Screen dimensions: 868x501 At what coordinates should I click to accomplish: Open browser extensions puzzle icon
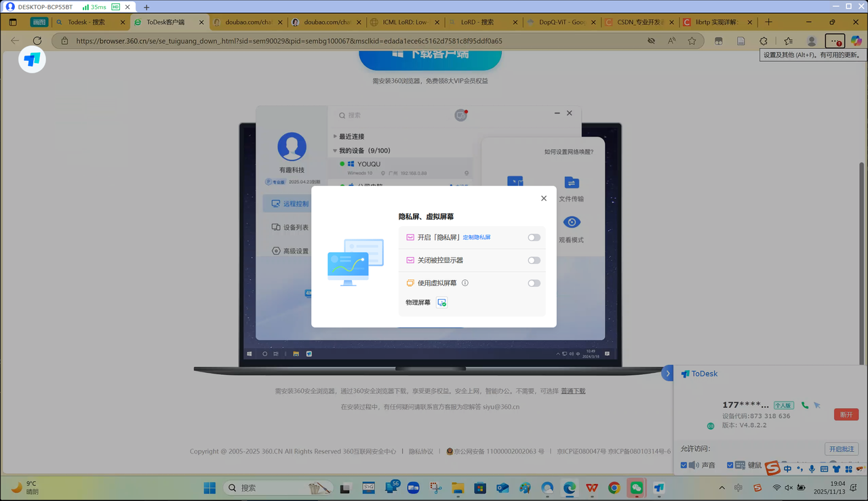764,41
